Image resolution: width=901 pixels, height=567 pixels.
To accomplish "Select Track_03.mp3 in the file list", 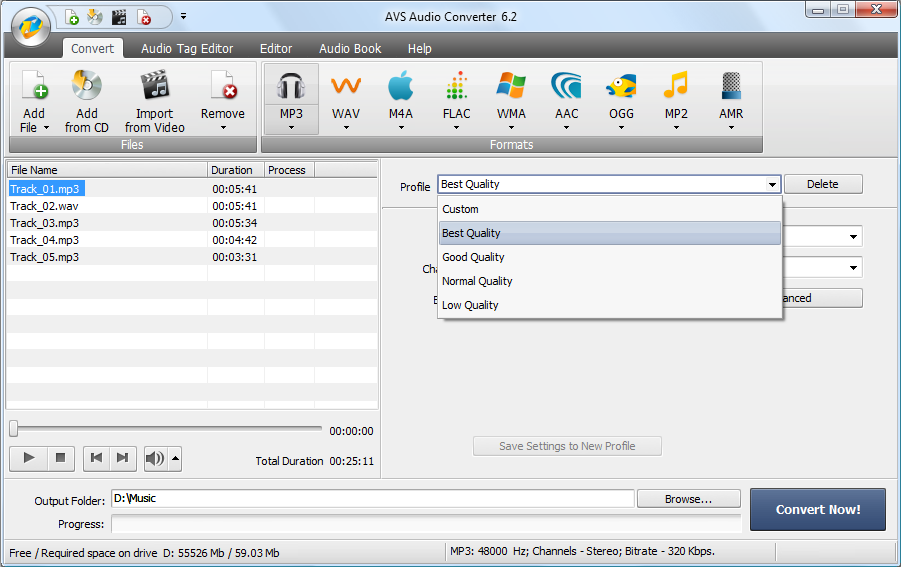I will pyautogui.click(x=45, y=223).
